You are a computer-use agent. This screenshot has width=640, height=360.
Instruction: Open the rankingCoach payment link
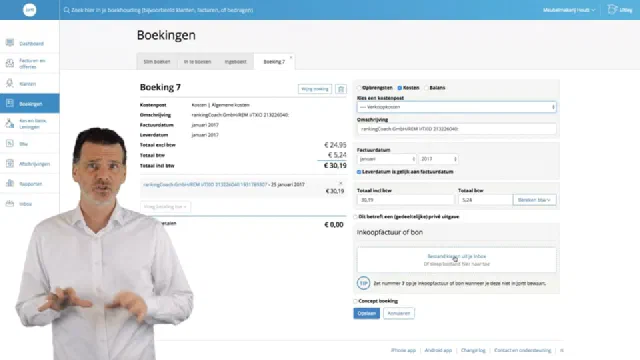coord(205,184)
